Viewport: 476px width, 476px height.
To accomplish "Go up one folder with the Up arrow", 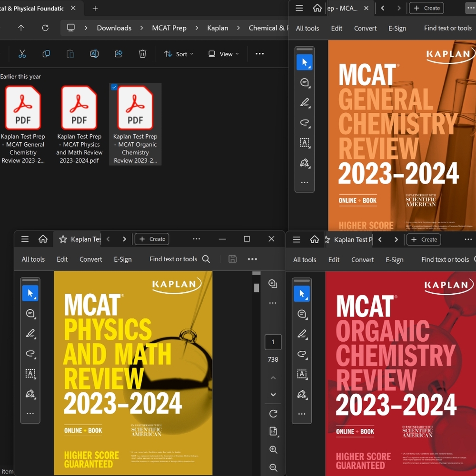I will pos(21,28).
